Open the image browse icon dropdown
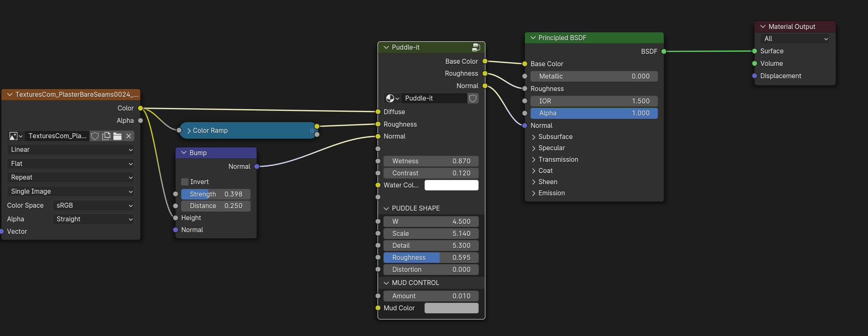 click(x=16, y=136)
